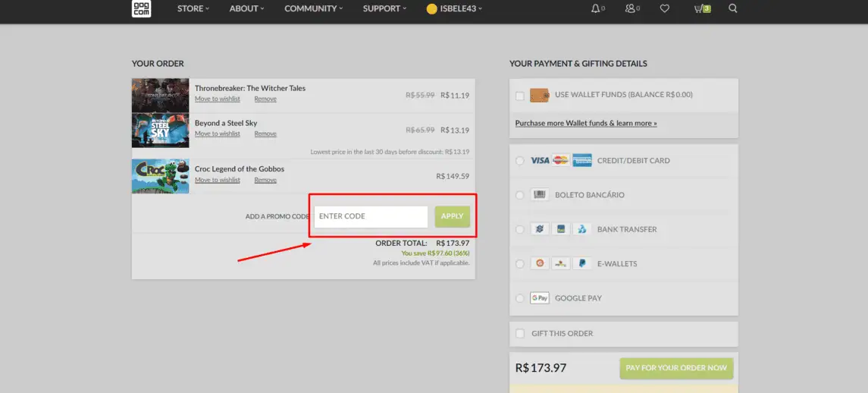Screen dimensions: 868x393
Task: Enable the Use Wallet Funds checkbox
Action: pos(520,96)
